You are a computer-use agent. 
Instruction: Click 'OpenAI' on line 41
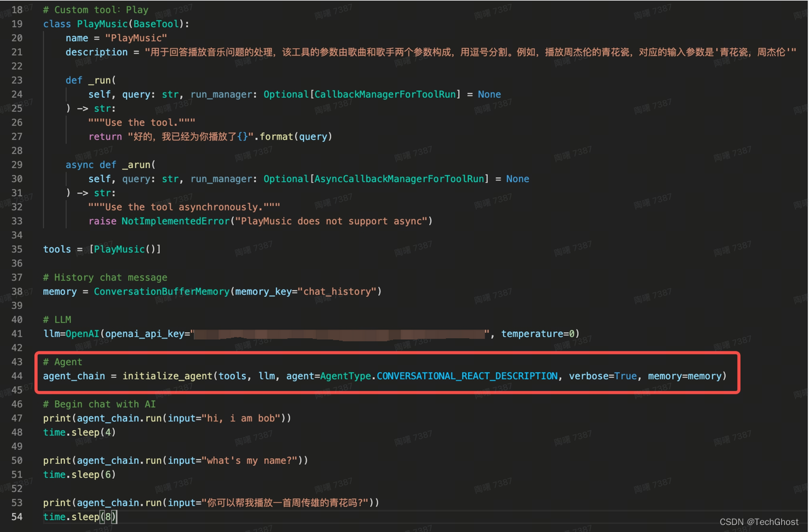point(82,334)
